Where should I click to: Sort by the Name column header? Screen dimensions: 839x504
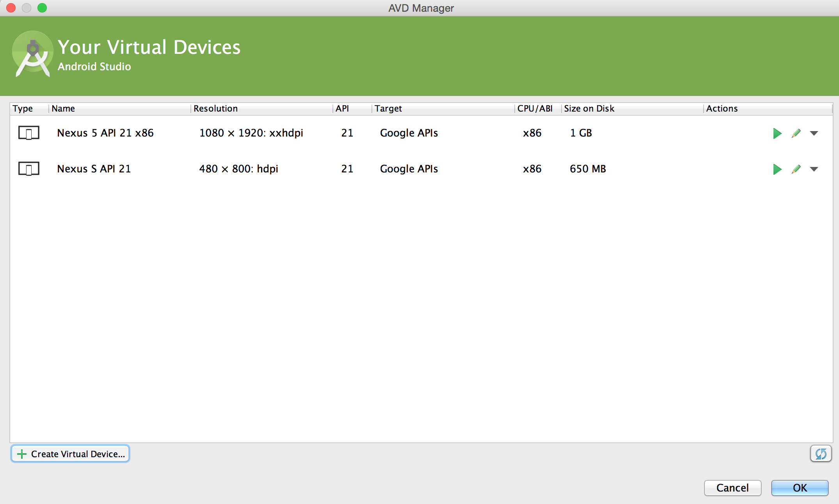[x=120, y=108]
